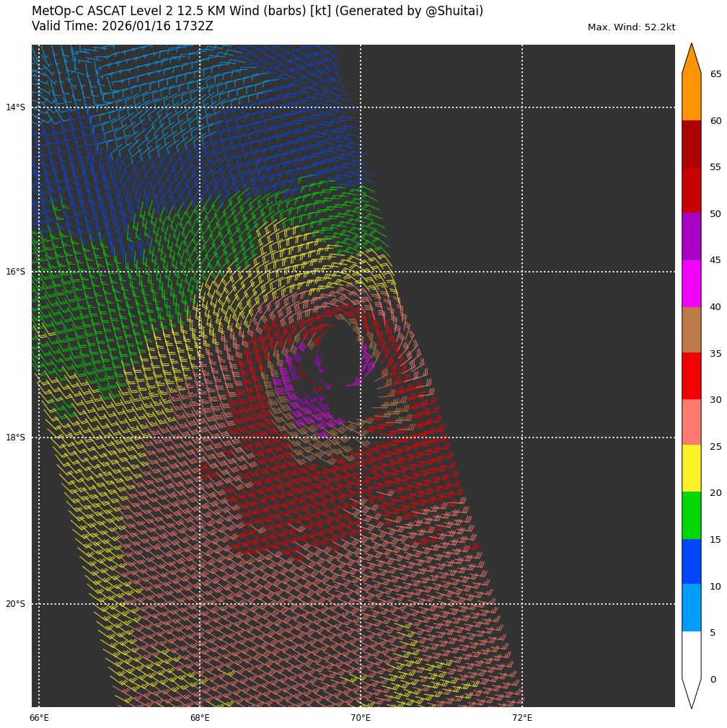The width and height of the screenshot is (727, 728).
Task: Click the 18°S latitude axis label
Action: pyautogui.click(x=15, y=438)
